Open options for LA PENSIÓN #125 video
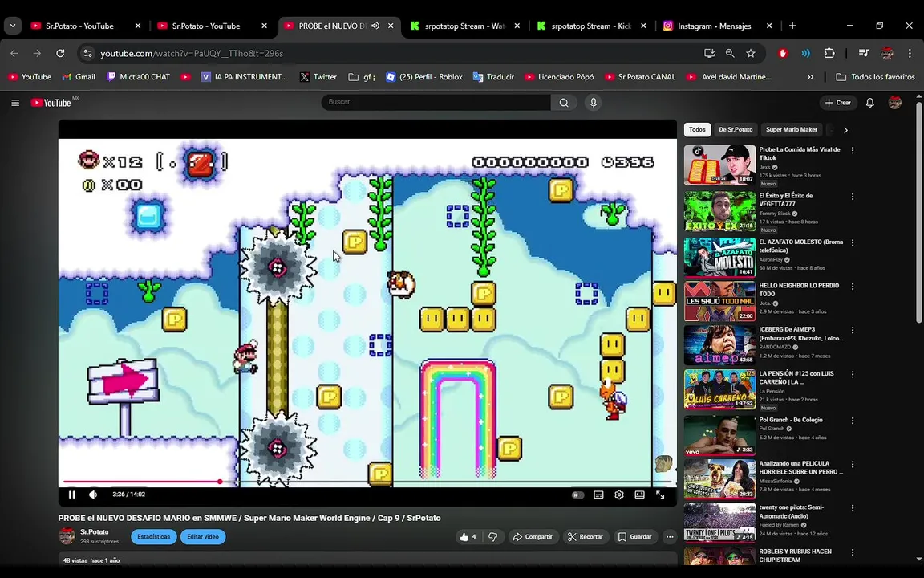Screen dimensions: 924x578 point(852,375)
